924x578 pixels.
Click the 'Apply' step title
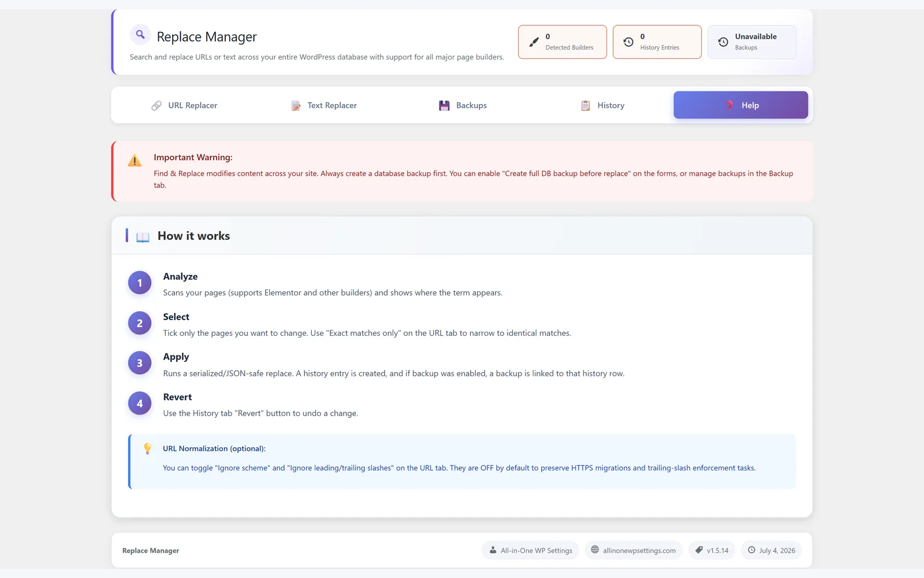(176, 357)
